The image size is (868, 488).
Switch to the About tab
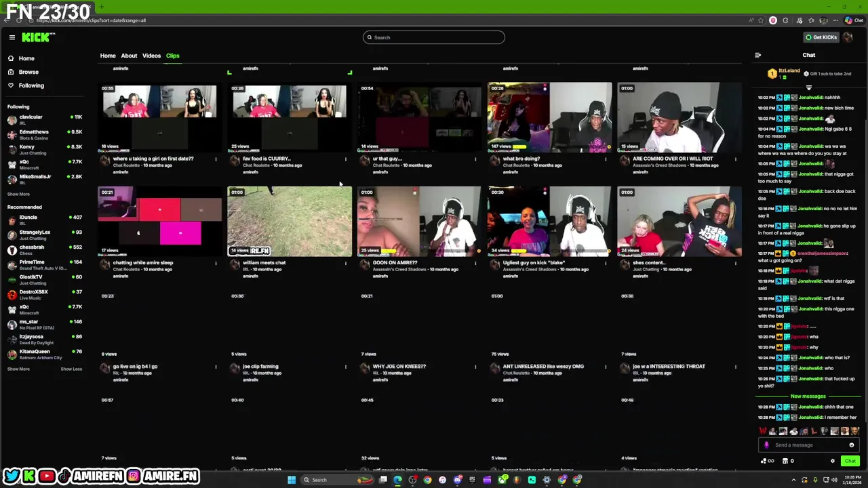[129, 56]
